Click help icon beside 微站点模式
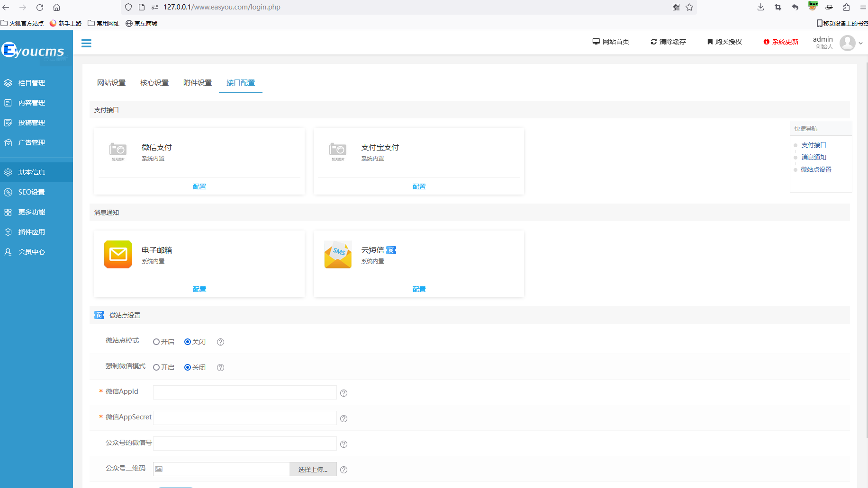 [x=220, y=342]
